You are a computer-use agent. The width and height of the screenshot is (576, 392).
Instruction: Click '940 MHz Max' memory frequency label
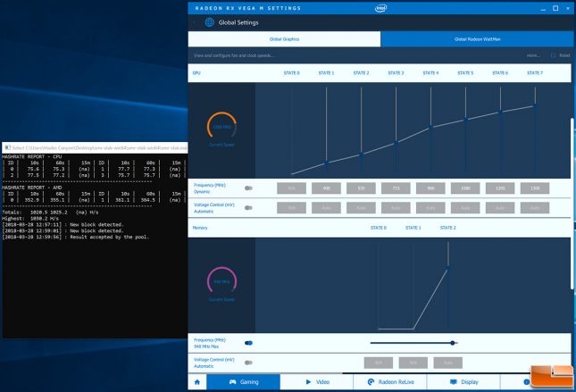206,346
